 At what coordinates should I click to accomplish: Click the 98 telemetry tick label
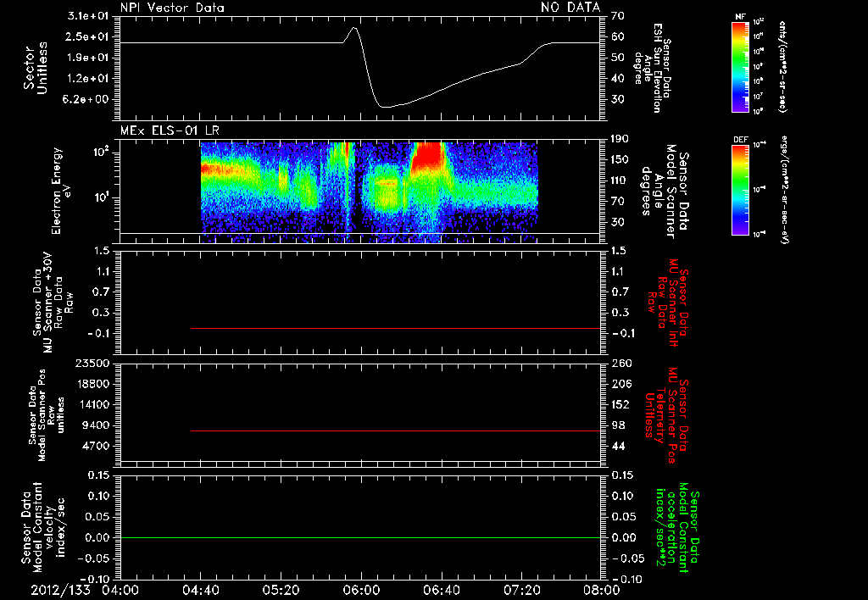[618, 425]
